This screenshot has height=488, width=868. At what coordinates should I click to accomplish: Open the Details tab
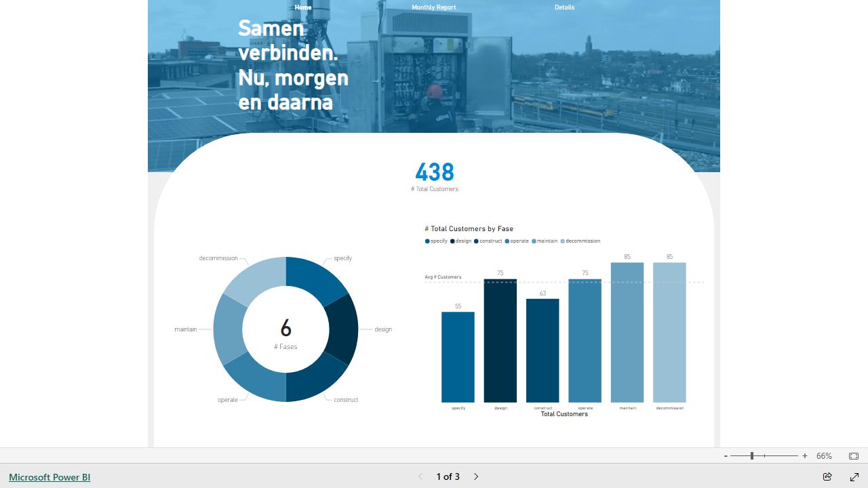point(564,7)
